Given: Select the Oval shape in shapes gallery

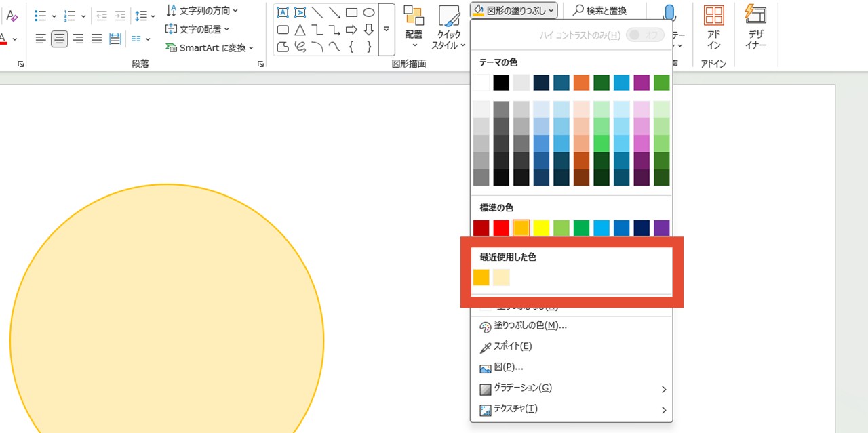Looking at the screenshot, I should coord(368,13).
